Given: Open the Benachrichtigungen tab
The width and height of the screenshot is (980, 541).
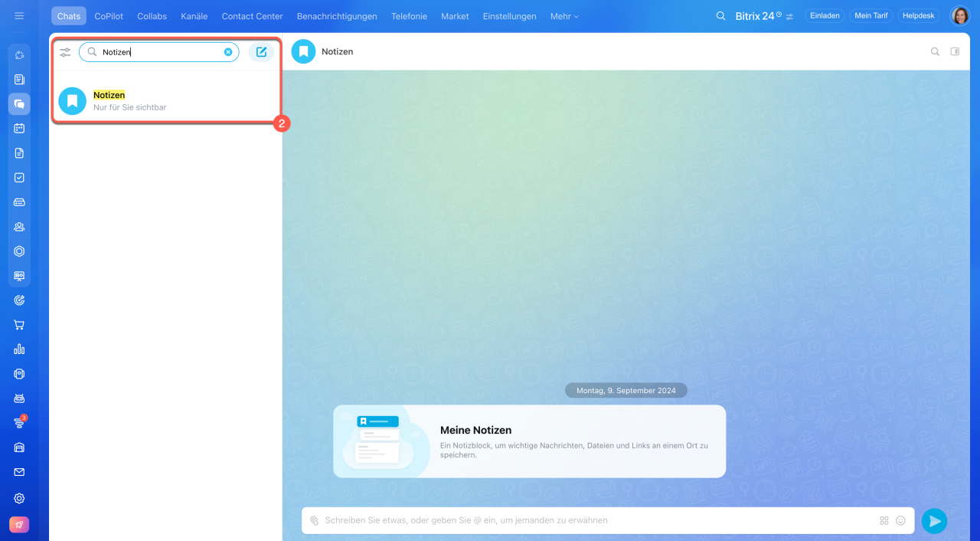Looking at the screenshot, I should (x=337, y=16).
